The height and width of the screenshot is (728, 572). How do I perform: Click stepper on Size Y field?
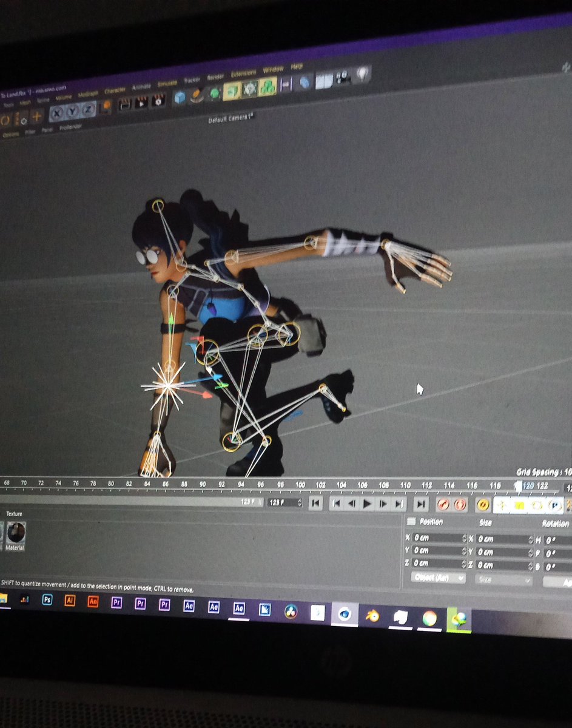coord(531,553)
